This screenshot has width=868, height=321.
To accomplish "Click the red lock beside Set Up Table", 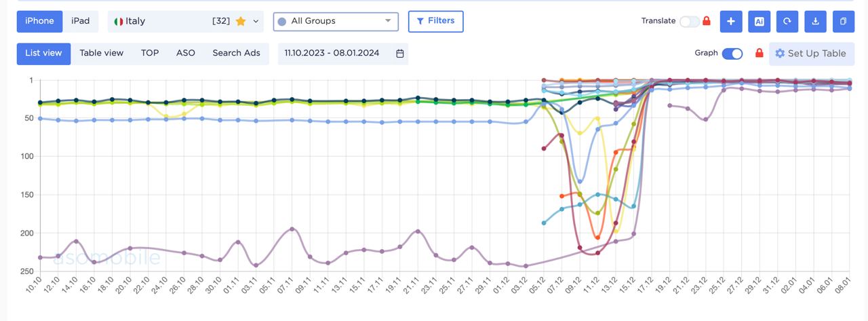I will pos(759,53).
